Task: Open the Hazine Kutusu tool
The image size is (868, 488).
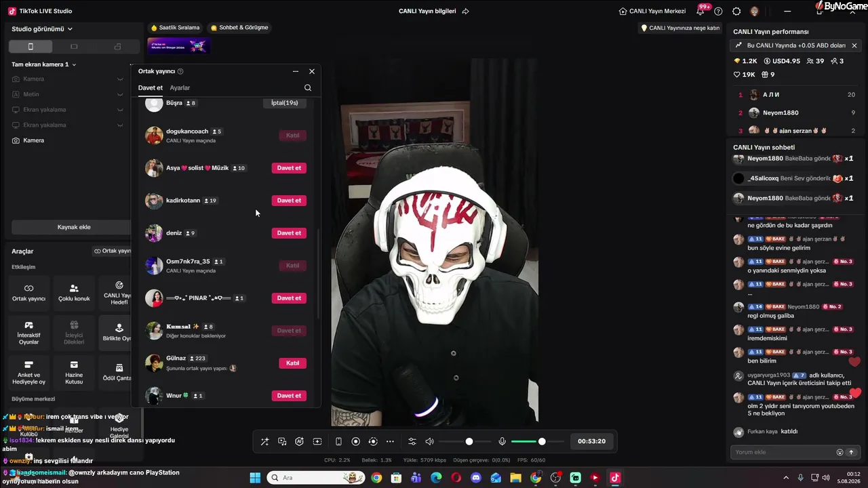Action: click(74, 372)
